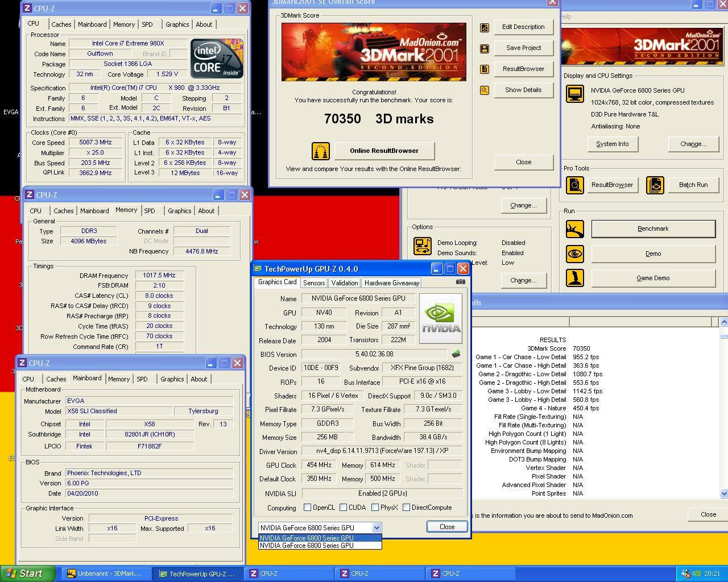728x582 pixels.
Task: Click the Benchmark run icon
Action: (x=575, y=229)
